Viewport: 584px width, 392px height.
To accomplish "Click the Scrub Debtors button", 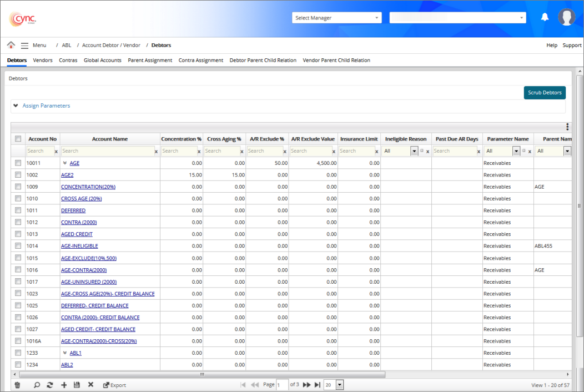I will coord(544,93).
